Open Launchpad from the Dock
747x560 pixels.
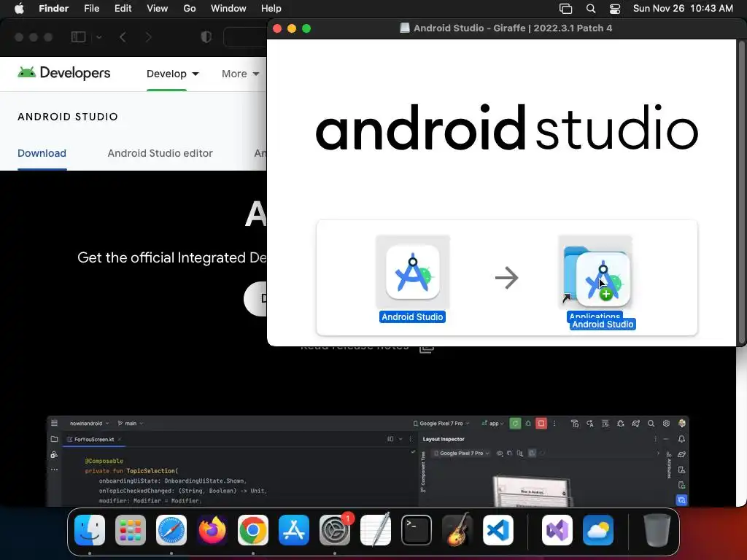(x=131, y=530)
